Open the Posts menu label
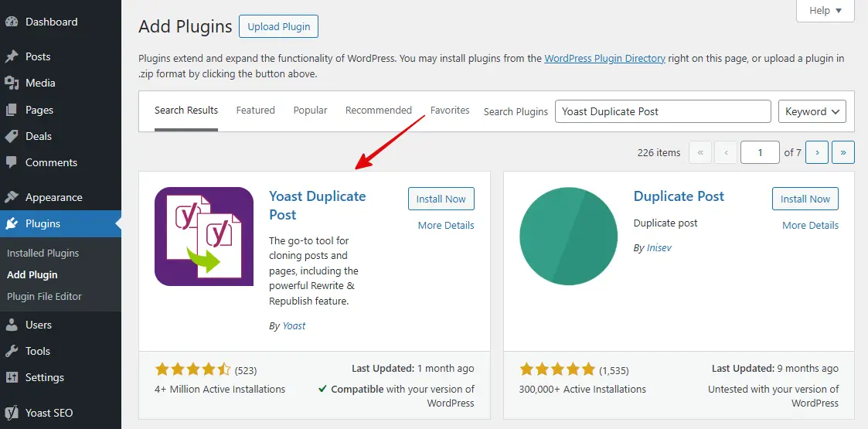Viewport: 868px width, 429px height. click(38, 57)
